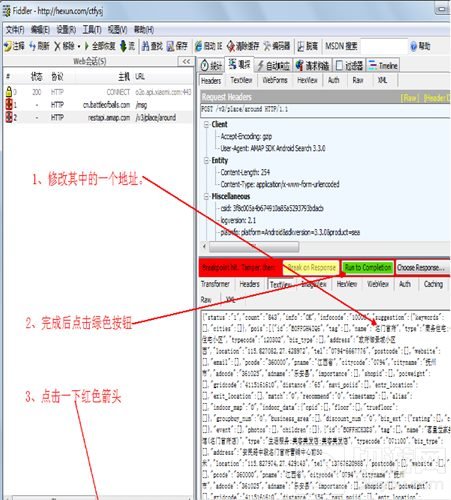Switch to the 嗅探 inspectors tab
The height and width of the screenshot is (500, 451).
pos(239,64)
